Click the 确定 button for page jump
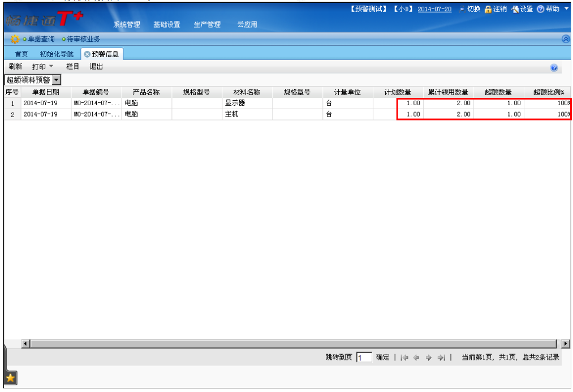573x392 pixels. [382, 357]
